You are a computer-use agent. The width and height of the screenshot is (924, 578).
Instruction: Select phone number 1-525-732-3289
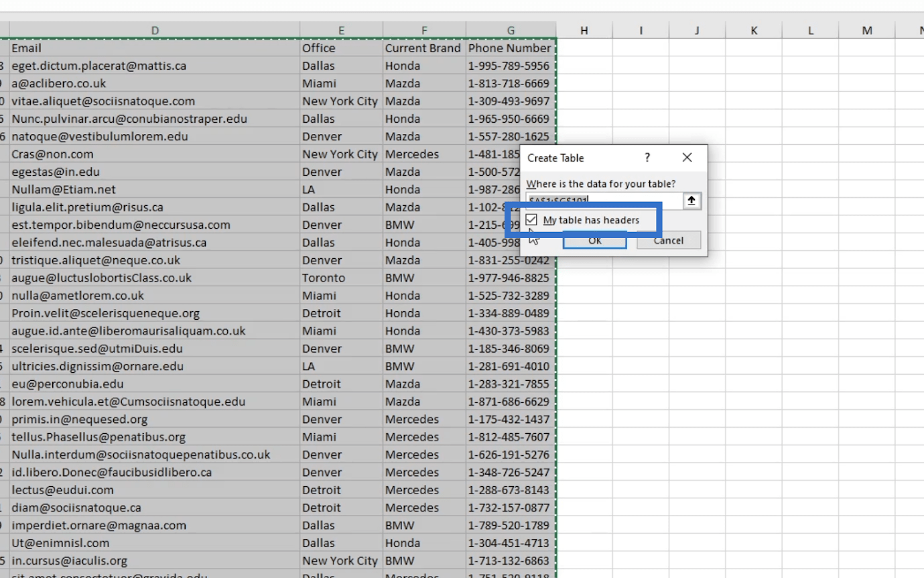pyautogui.click(x=511, y=296)
